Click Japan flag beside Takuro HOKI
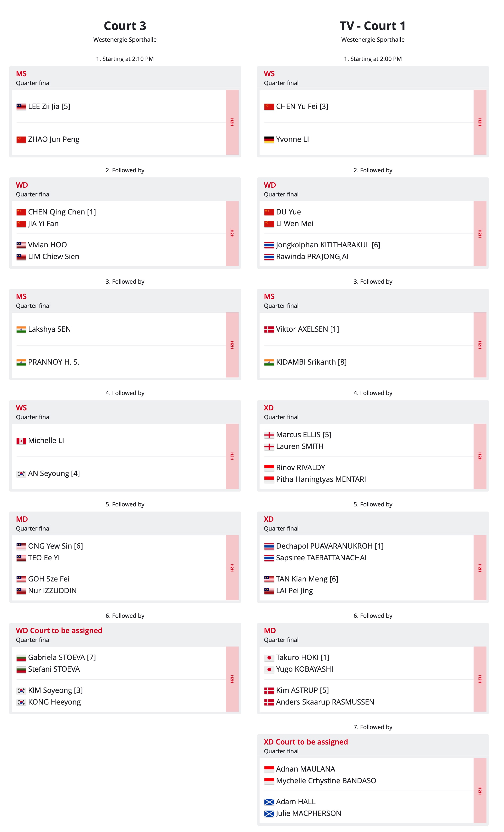The image size is (504, 832). (269, 658)
